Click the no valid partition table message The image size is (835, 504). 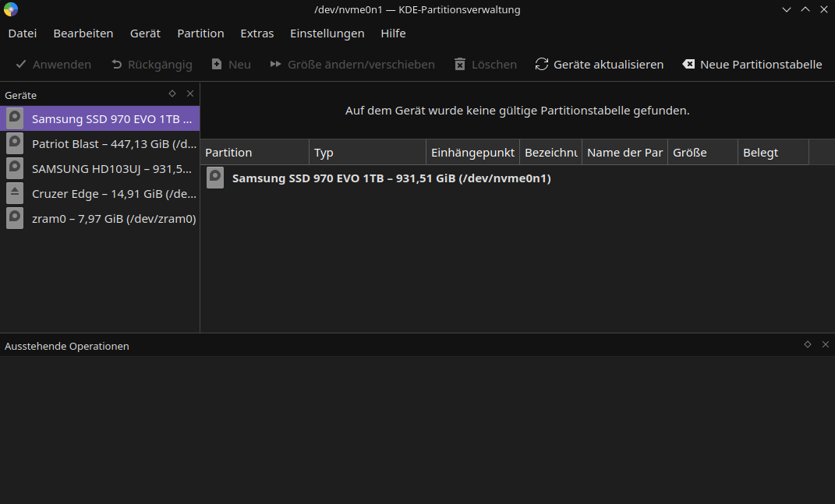tap(517, 111)
